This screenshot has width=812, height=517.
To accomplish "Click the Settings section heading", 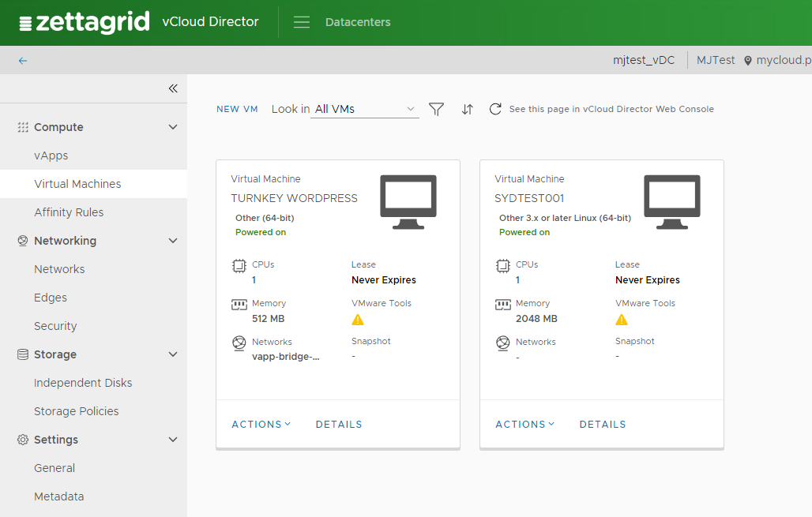I will point(56,440).
